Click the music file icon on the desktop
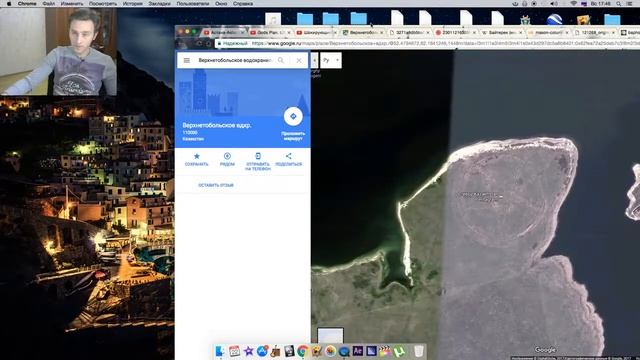The height and width of the screenshot is (360, 640). (x=273, y=19)
